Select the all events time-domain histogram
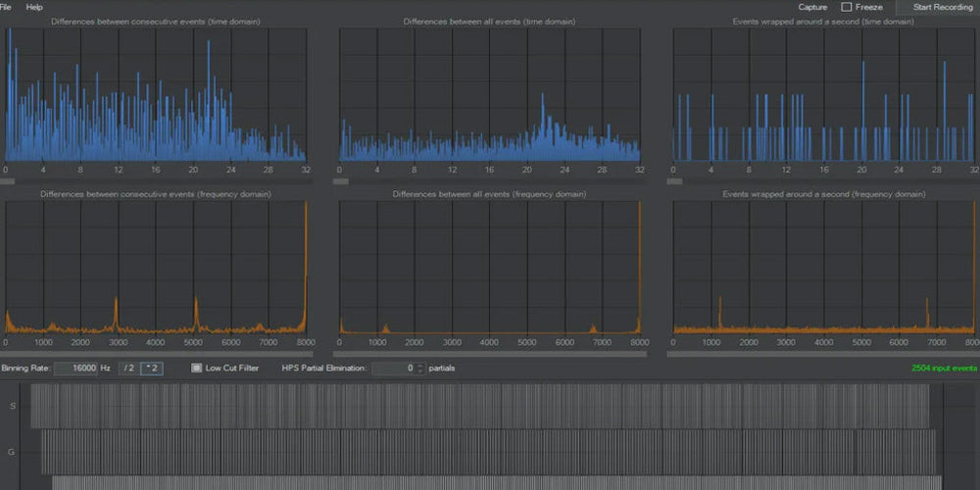The width and height of the screenshot is (980, 490). [x=488, y=94]
